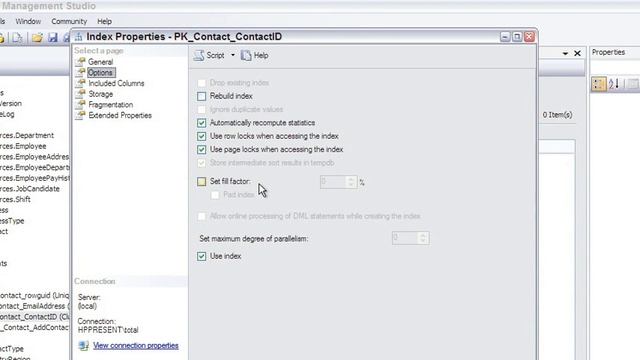Image resolution: width=640 pixels, height=360 pixels.
Task: Close the Index Properties dialog
Action: point(529,37)
